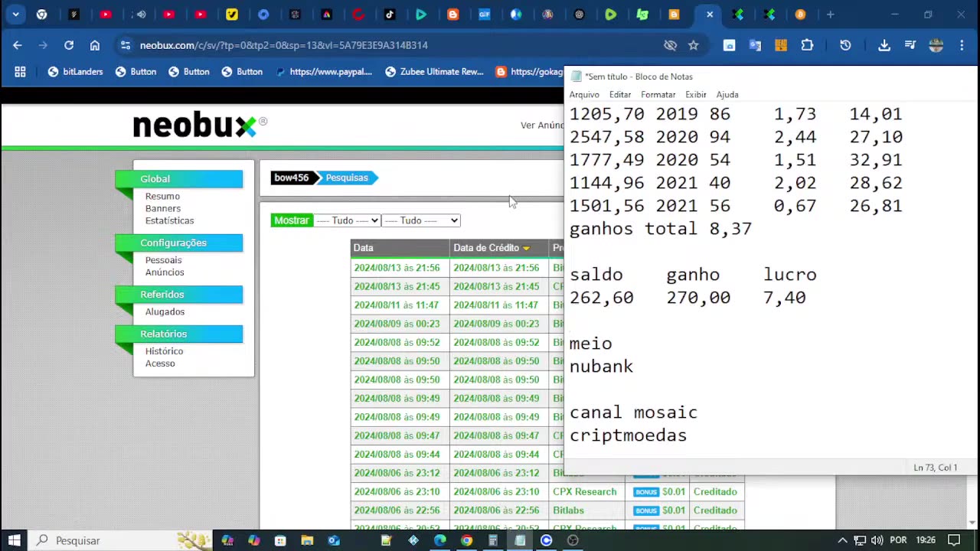980x551 pixels.
Task: Open Notepad's Editar menu
Action: click(x=620, y=95)
